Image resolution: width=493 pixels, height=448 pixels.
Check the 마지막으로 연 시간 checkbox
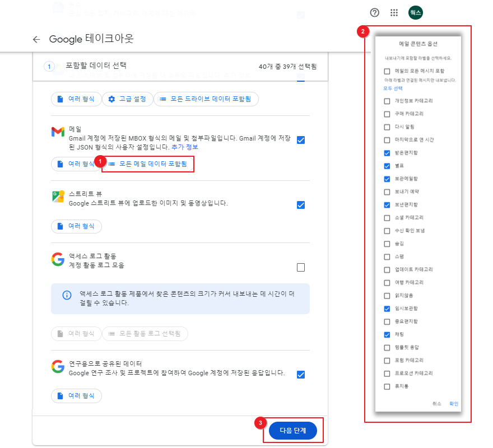[387, 140]
